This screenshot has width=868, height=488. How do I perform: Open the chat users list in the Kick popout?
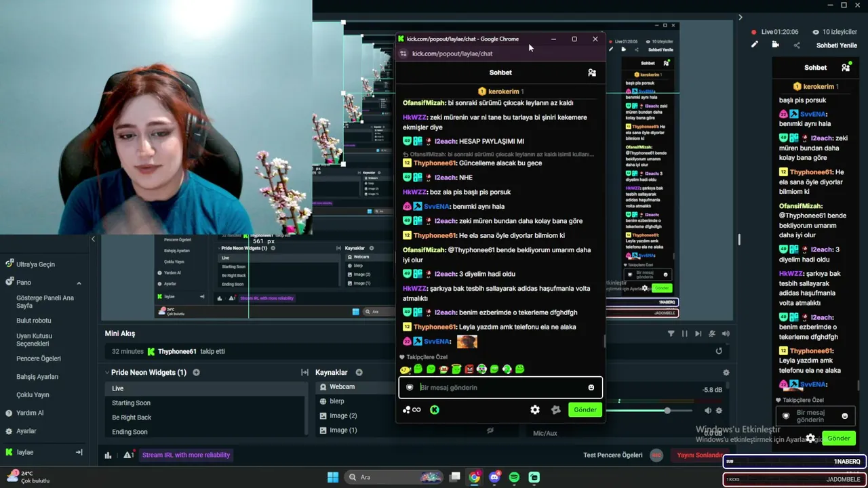(592, 73)
